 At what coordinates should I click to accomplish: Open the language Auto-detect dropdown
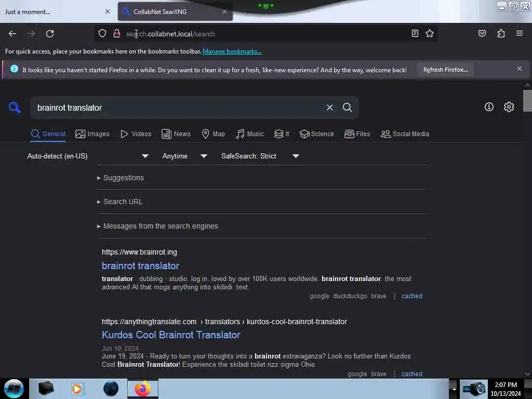88,156
